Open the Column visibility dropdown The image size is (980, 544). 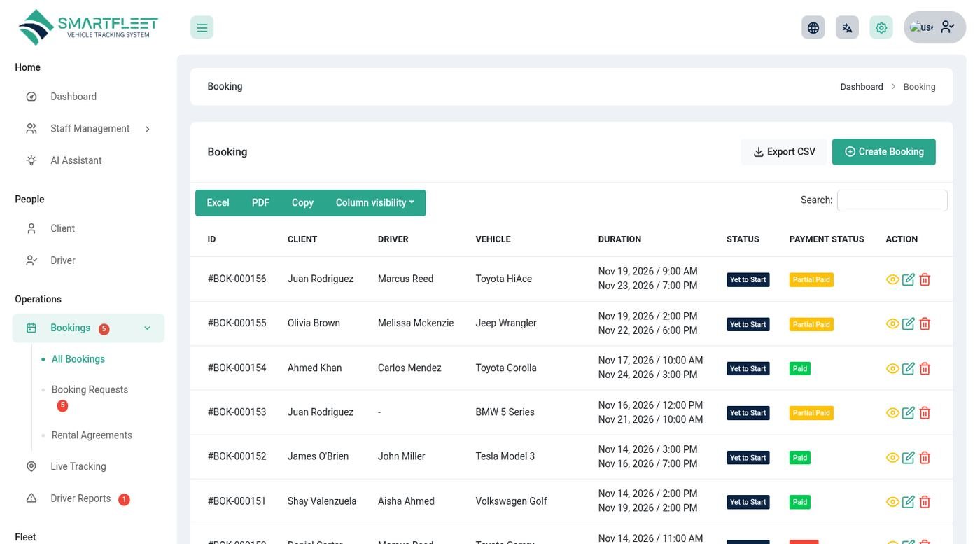[x=375, y=202]
